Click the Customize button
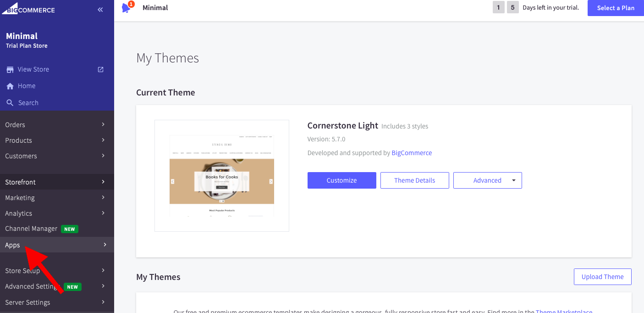 click(341, 180)
